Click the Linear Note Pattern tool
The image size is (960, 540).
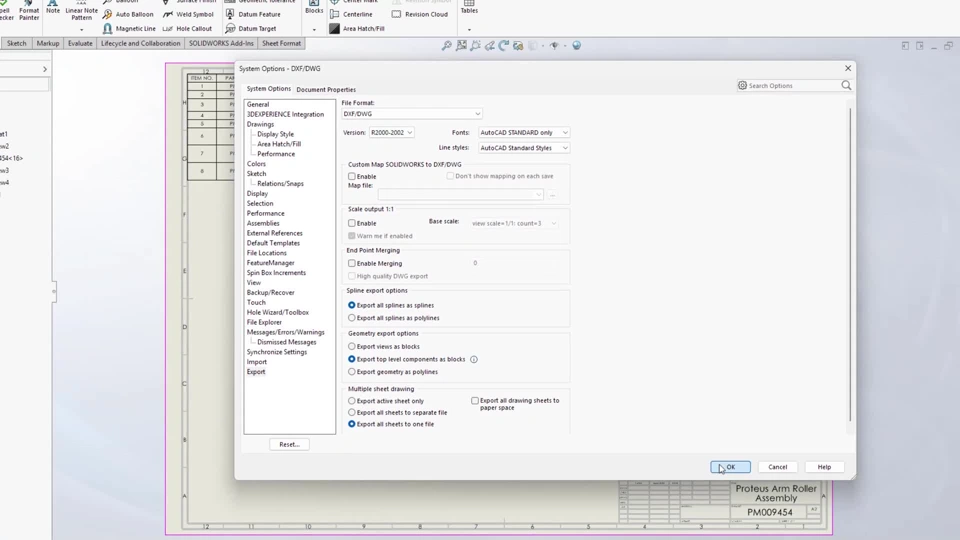coord(81,10)
